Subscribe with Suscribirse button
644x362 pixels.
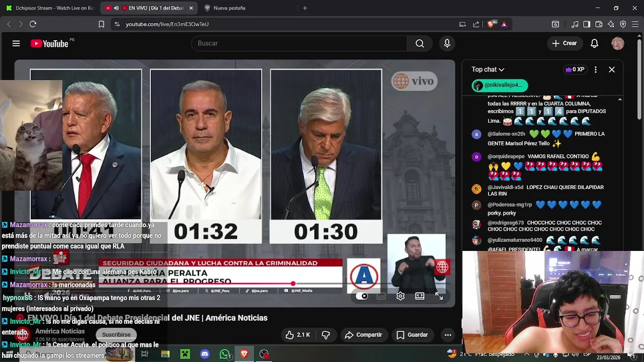116,334
